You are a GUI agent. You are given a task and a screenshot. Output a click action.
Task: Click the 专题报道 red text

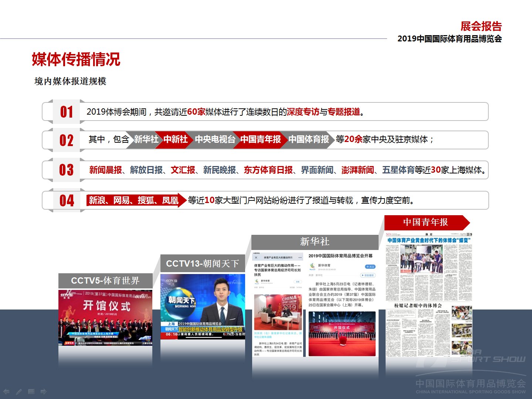[x=344, y=112]
